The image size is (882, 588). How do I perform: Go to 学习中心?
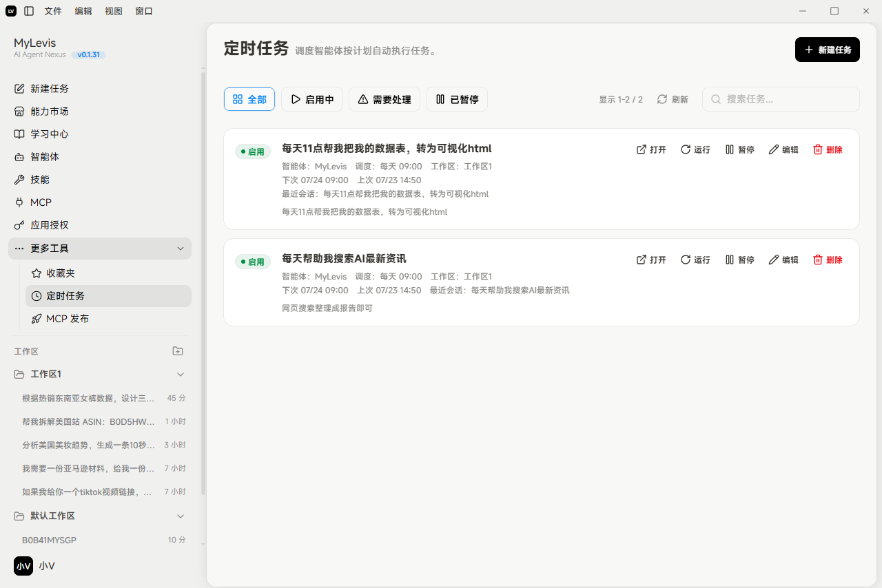tap(100, 134)
